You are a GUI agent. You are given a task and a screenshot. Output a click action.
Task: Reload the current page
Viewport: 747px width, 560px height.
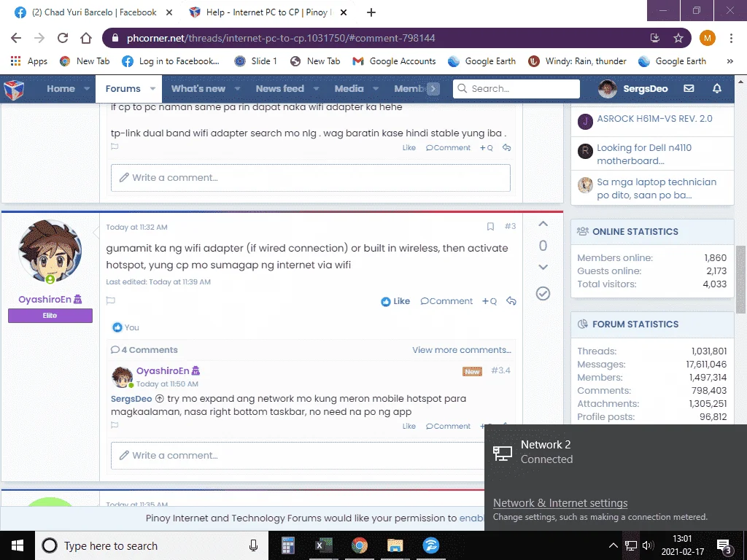point(63,38)
